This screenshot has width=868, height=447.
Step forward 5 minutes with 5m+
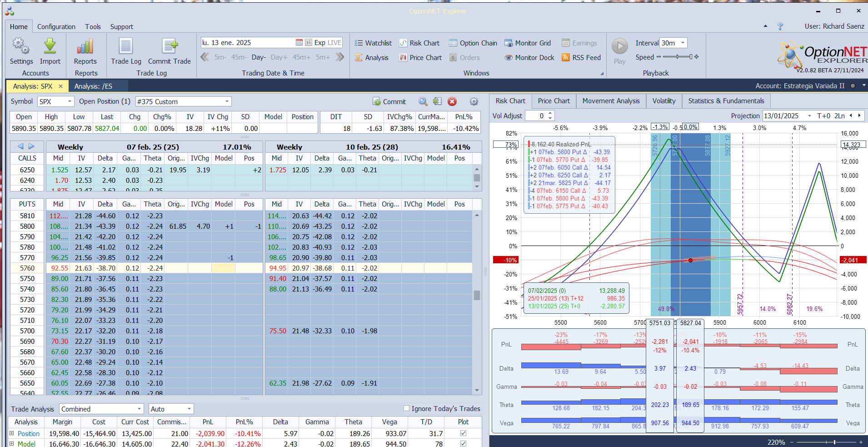(323, 57)
